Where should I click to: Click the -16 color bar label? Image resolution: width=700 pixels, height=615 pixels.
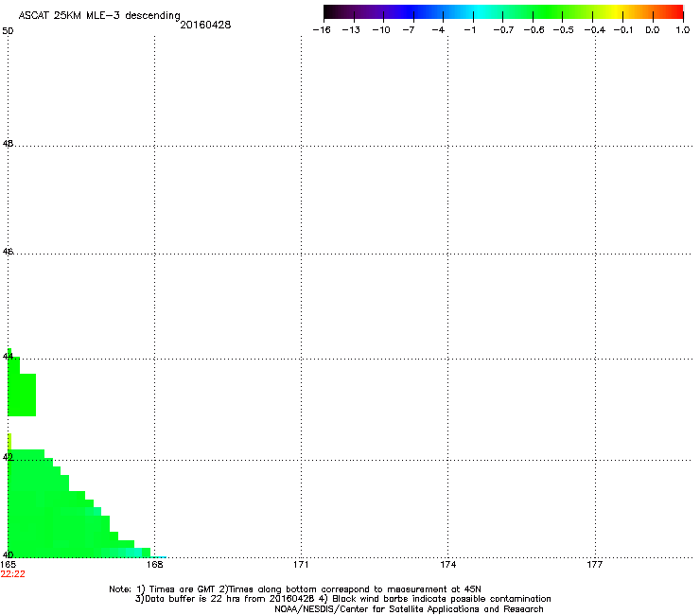pyautogui.click(x=322, y=30)
